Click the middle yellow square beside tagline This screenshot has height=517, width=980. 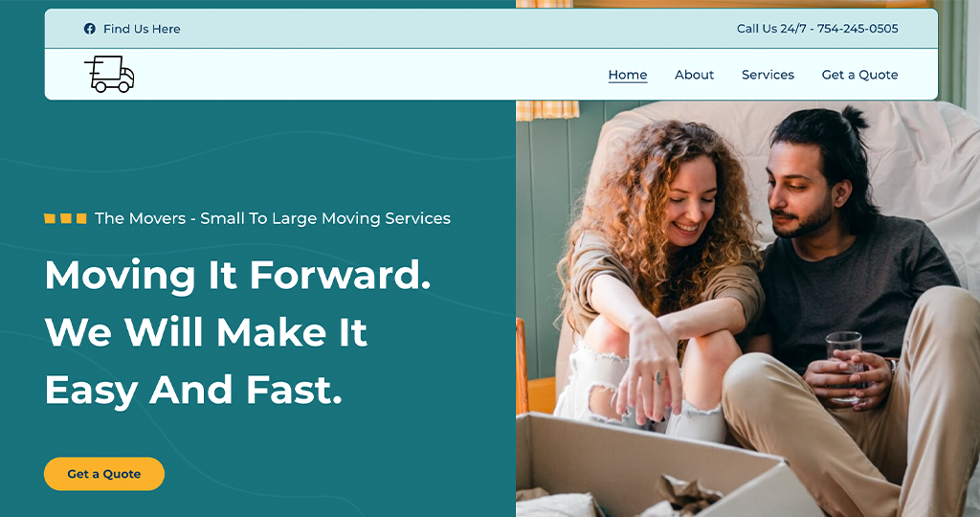(x=66, y=218)
